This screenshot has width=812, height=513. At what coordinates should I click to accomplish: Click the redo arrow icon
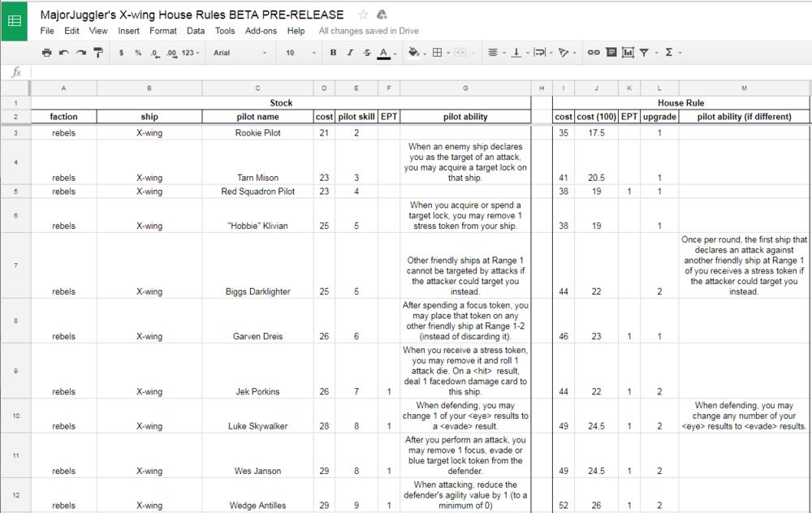(x=80, y=53)
